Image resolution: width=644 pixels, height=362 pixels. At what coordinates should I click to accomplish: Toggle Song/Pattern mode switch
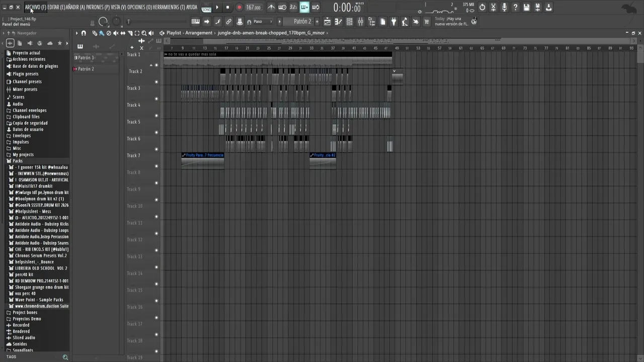pos(206,8)
